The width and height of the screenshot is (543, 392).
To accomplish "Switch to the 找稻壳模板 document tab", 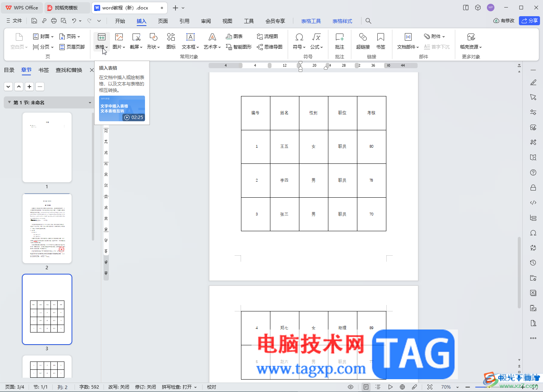I will point(67,8).
